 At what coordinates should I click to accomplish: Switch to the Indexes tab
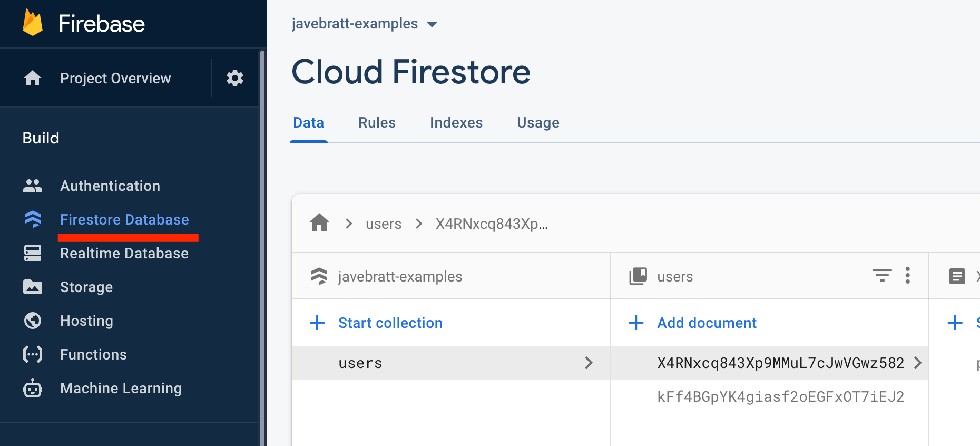pos(456,123)
